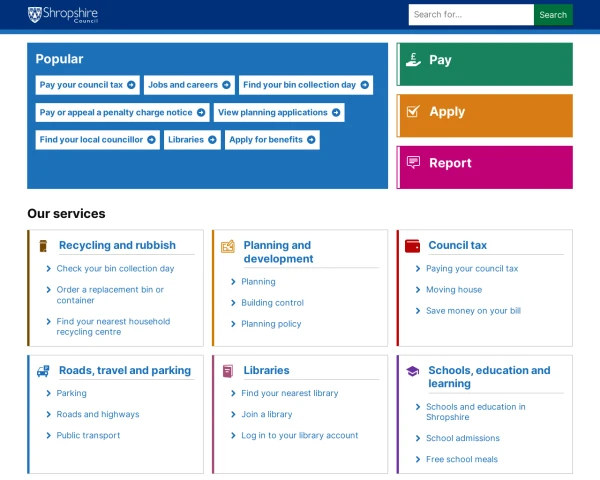Viewport: 600px width, 480px height.
Task: Click the Apply checkbox icon
Action: [x=413, y=112]
